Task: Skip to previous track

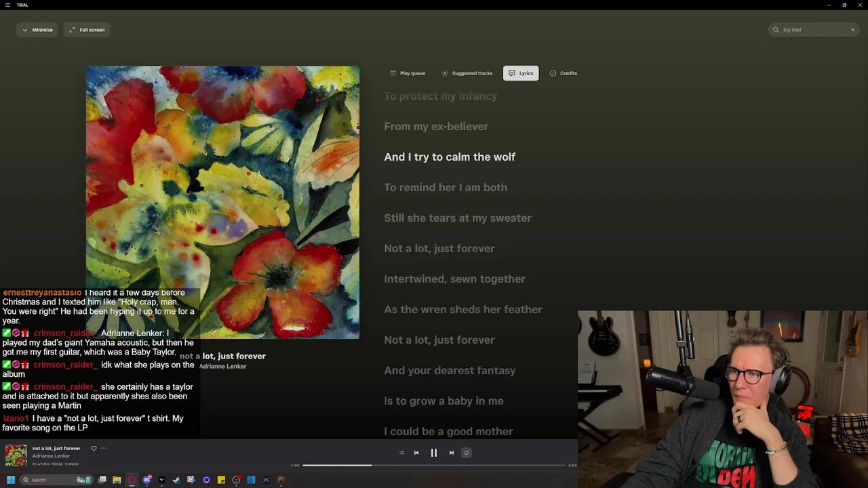Action: [416, 453]
